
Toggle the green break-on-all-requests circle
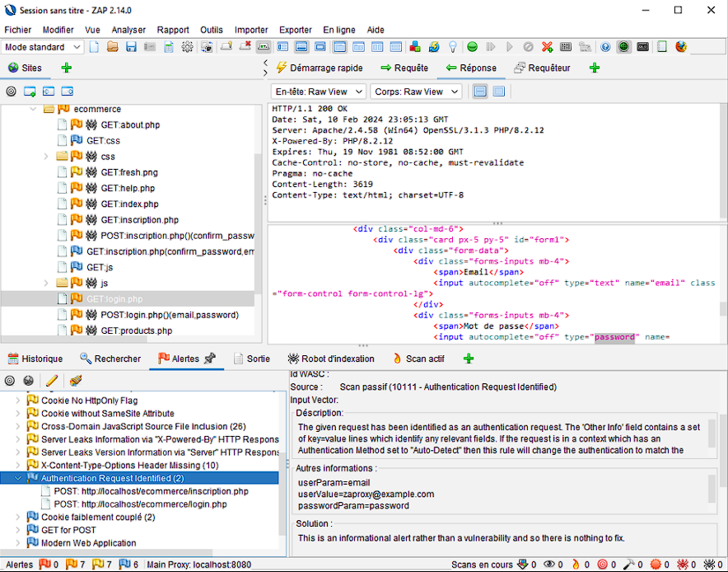point(473,47)
